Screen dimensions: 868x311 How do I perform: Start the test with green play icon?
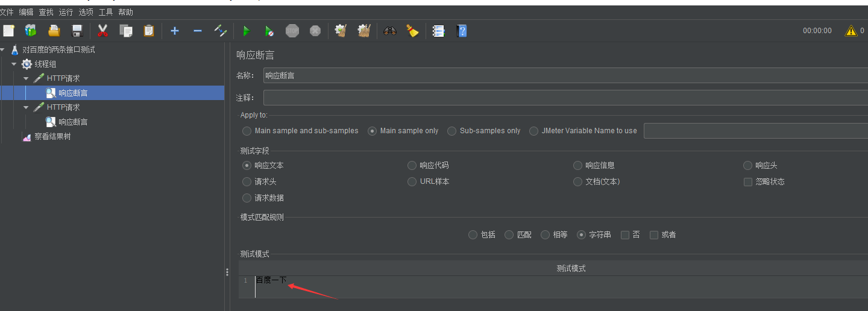click(246, 31)
